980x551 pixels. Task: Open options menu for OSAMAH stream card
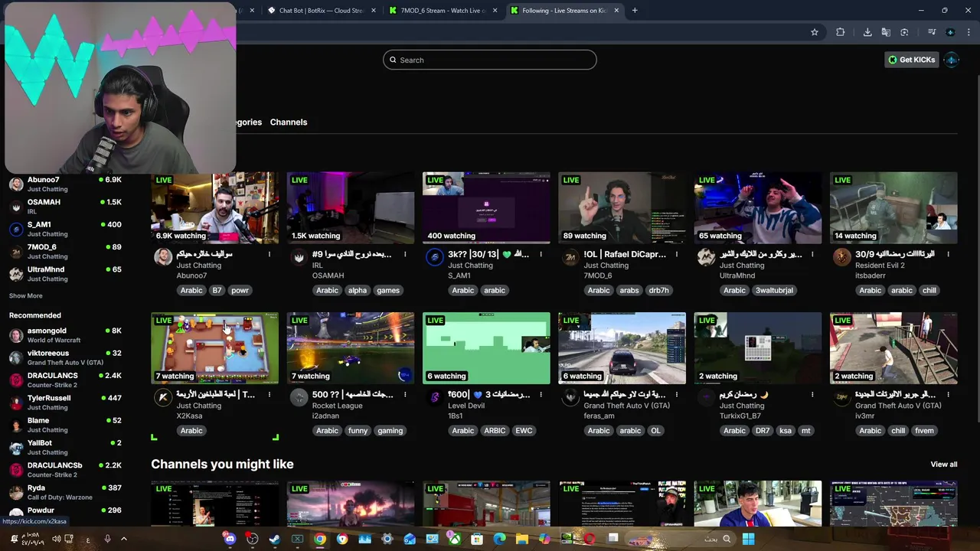pyautogui.click(x=405, y=254)
